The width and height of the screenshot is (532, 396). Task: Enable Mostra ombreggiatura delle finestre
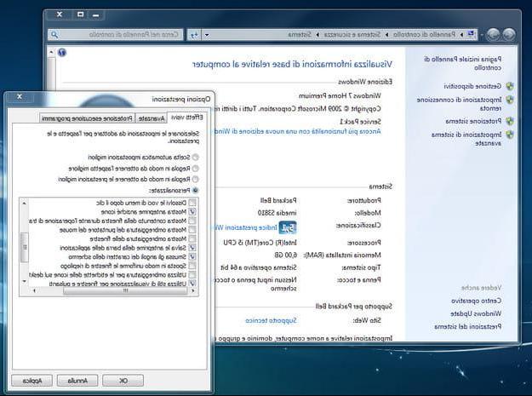pyautogui.click(x=192, y=239)
